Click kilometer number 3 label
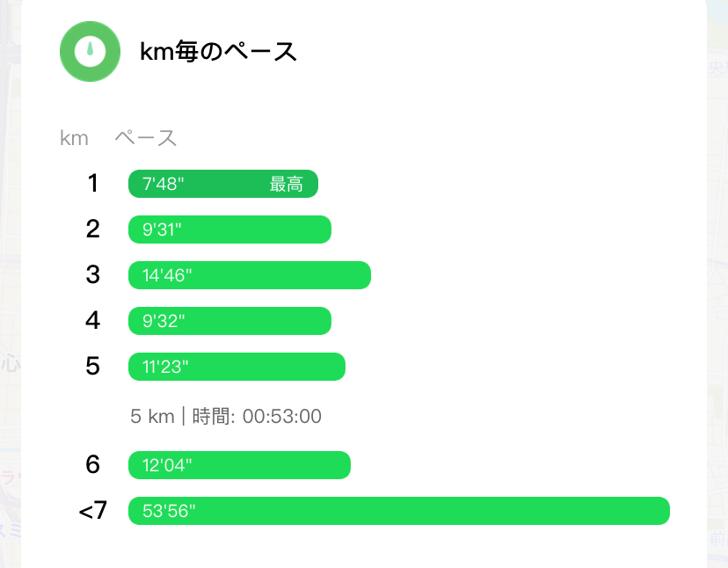The width and height of the screenshot is (728, 568). tap(93, 275)
